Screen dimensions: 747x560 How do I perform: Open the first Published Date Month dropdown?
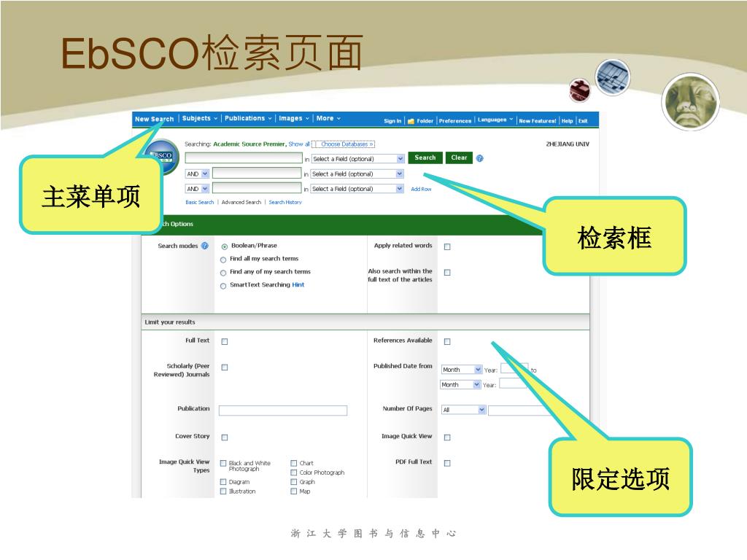[x=462, y=370]
